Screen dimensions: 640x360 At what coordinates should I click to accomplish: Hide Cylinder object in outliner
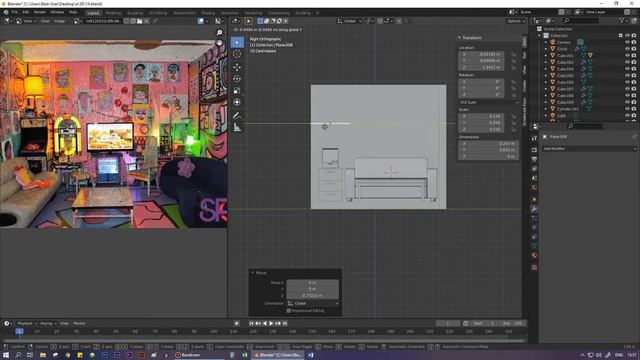pos(627,109)
